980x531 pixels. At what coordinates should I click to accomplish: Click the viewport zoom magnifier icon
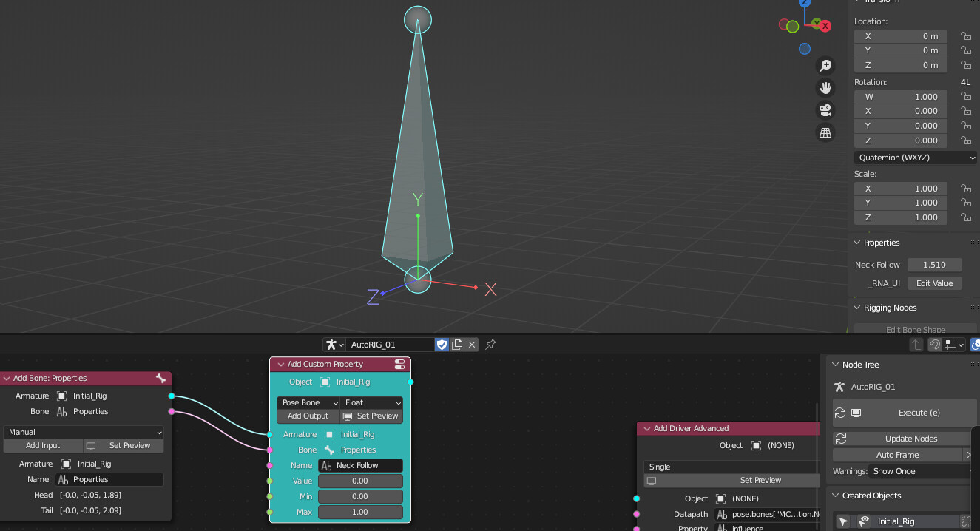pyautogui.click(x=825, y=65)
